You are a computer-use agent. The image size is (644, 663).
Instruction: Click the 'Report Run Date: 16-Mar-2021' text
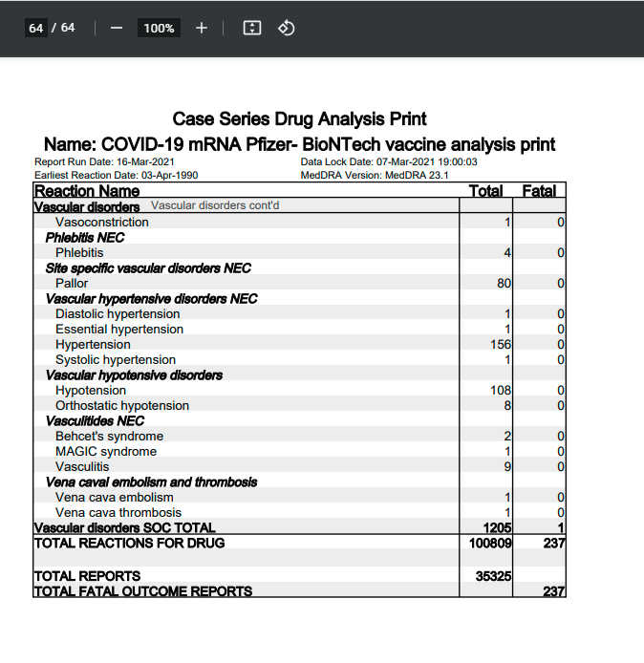point(104,162)
